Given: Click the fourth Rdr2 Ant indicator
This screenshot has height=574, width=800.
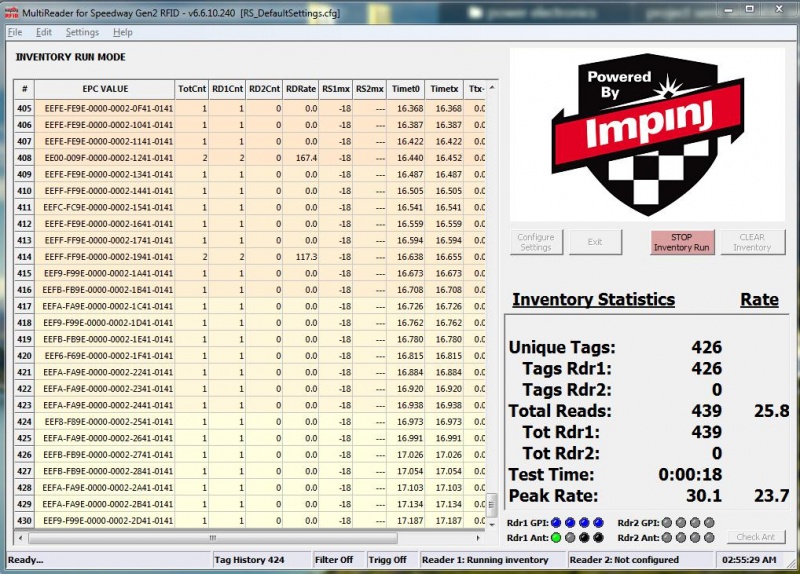Looking at the screenshot, I should (x=709, y=537).
